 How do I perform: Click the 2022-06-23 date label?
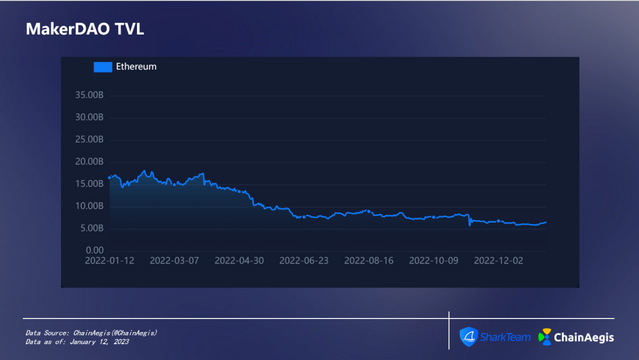pyautogui.click(x=304, y=261)
